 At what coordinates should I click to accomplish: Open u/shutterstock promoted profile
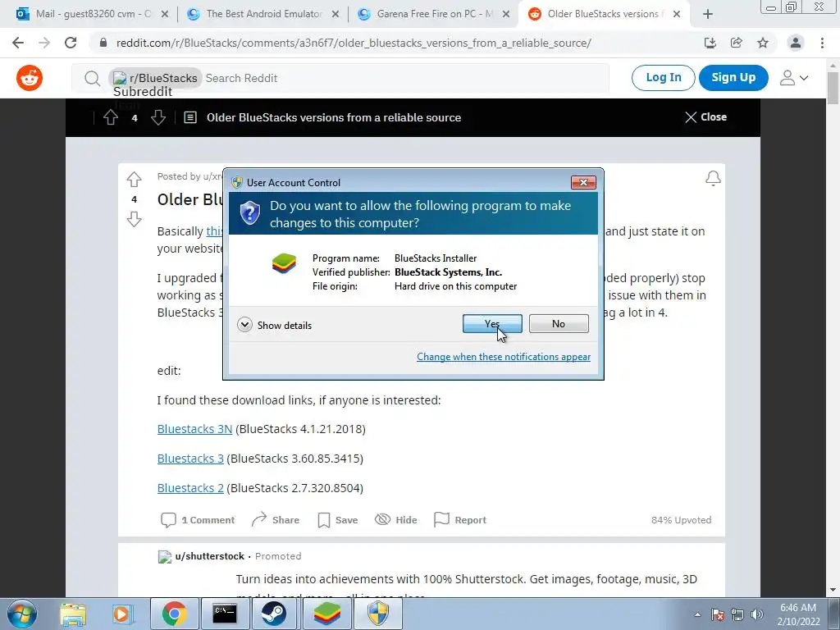[209, 556]
